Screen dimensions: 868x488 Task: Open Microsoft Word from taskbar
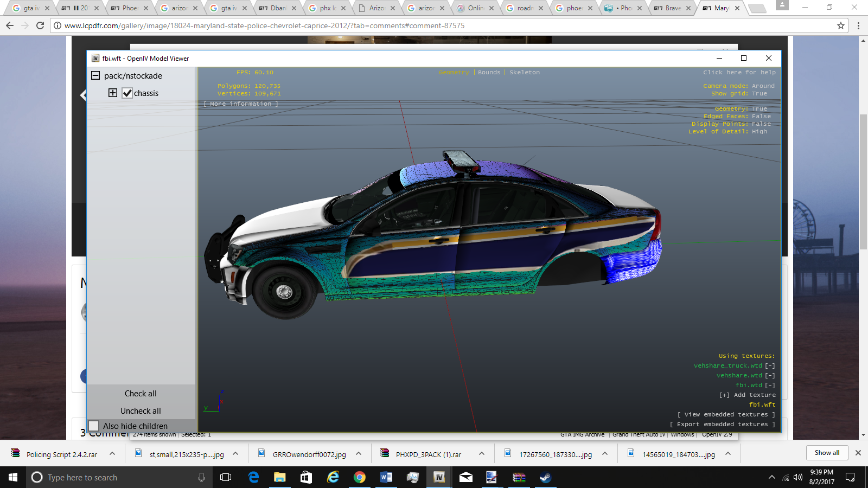click(386, 477)
